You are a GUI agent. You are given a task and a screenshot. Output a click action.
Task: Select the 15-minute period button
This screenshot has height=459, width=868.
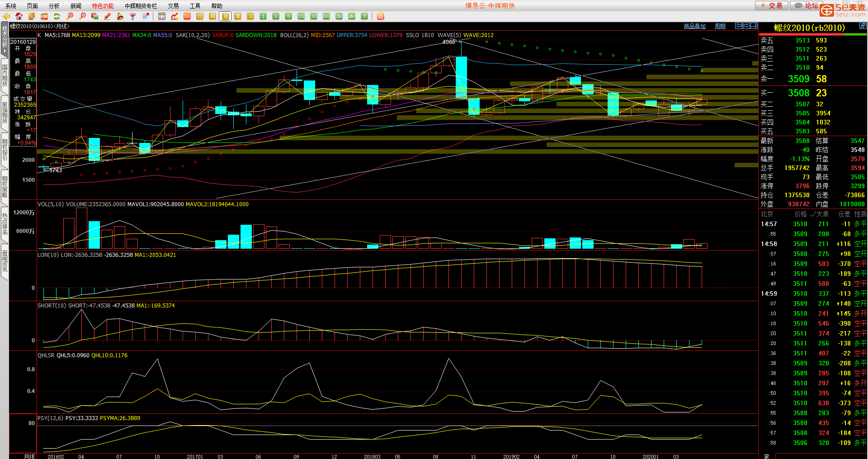(x=301, y=16)
